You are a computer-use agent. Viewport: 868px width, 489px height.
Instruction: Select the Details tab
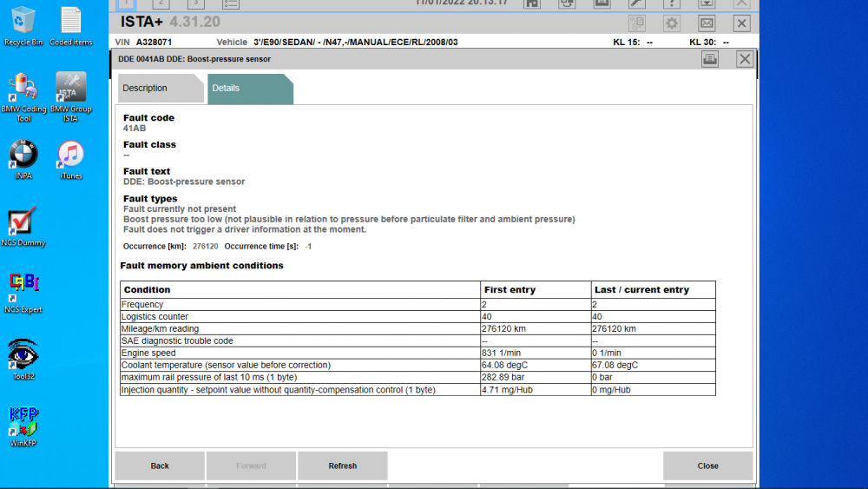pyautogui.click(x=250, y=88)
